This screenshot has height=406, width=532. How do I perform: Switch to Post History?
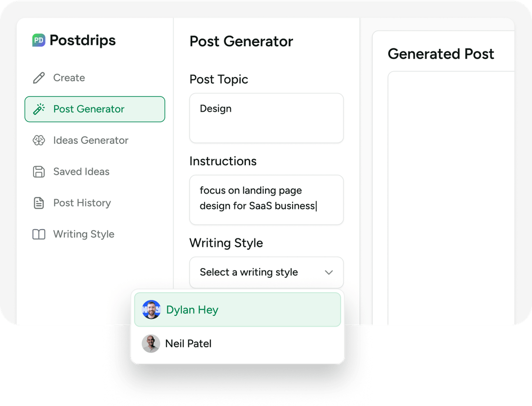82,203
